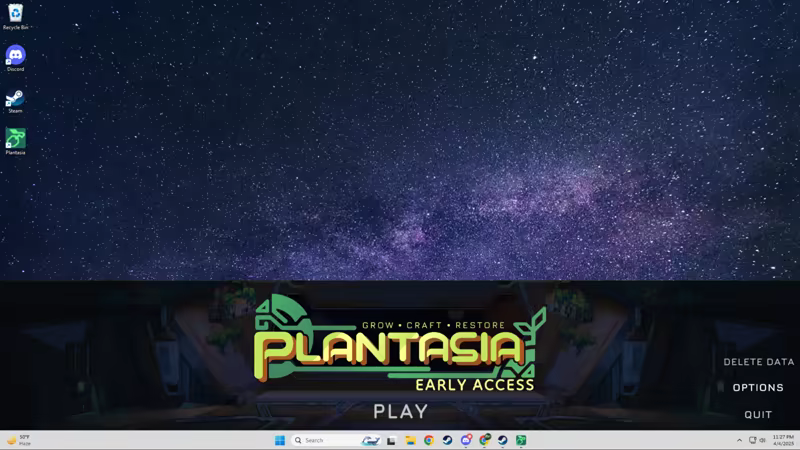Open the Recycle Bin
This screenshot has height=450, width=800.
coord(15,15)
